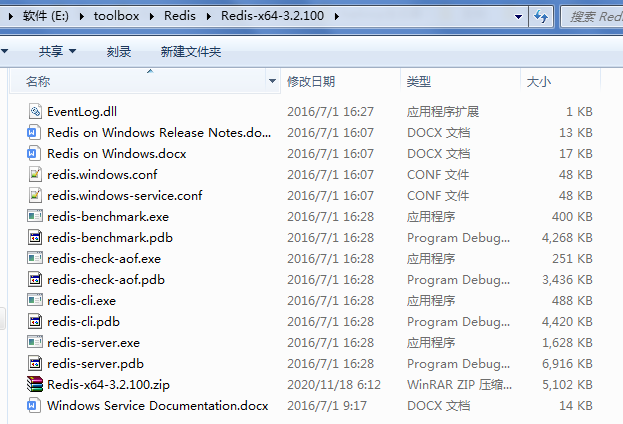Expand the arrow after toolbox breadcrumb
The image size is (623, 424).
point(152,16)
